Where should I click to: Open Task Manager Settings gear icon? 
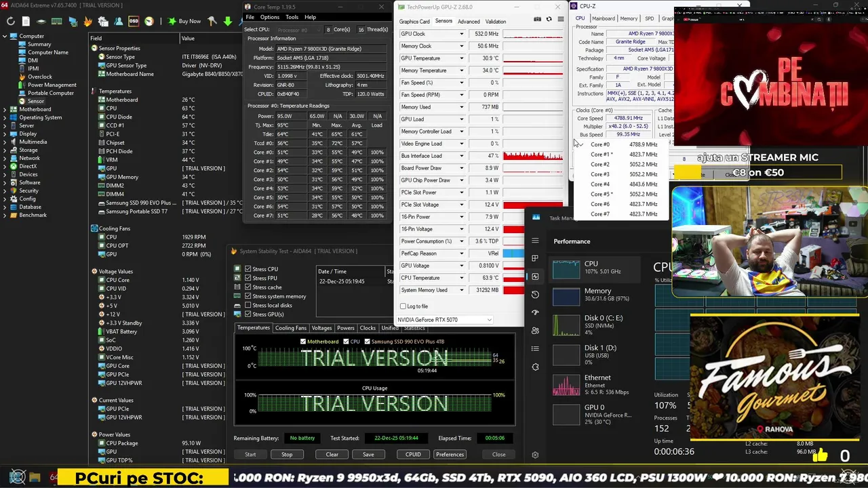(535, 455)
